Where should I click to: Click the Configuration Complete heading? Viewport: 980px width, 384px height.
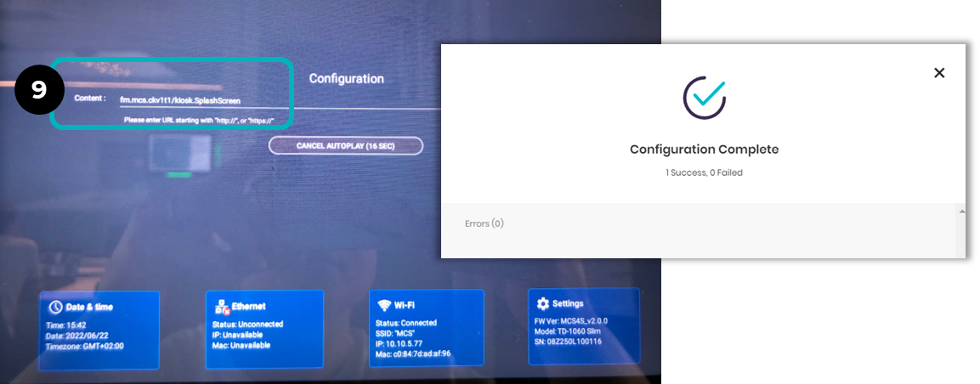pyautogui.click(x=705, y=150)
